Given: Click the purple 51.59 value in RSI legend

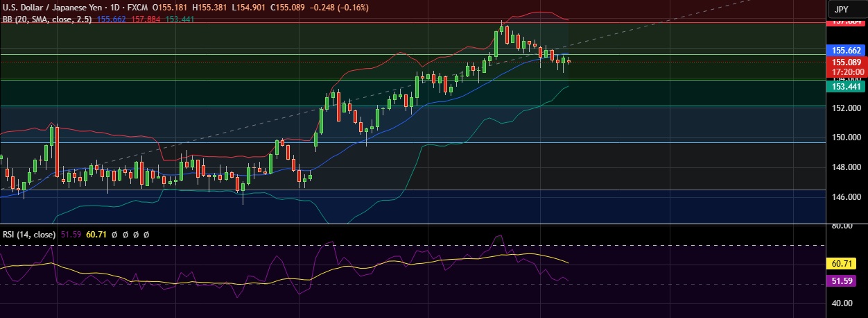Looking at the screenshot, I should coord(71,235).
